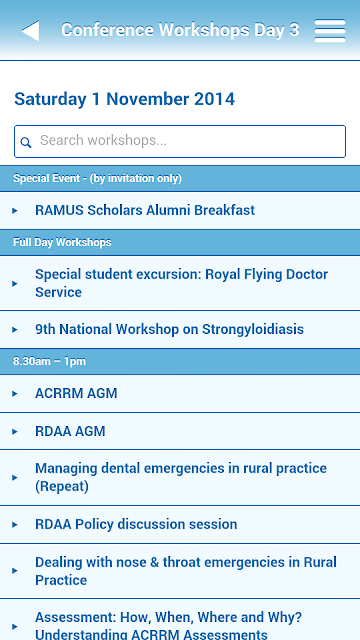The height and width of the screenshot is (640, 360).
Task: Open RAMUS Scholars Alumni Breakfast
Action: tap(180, 210)
